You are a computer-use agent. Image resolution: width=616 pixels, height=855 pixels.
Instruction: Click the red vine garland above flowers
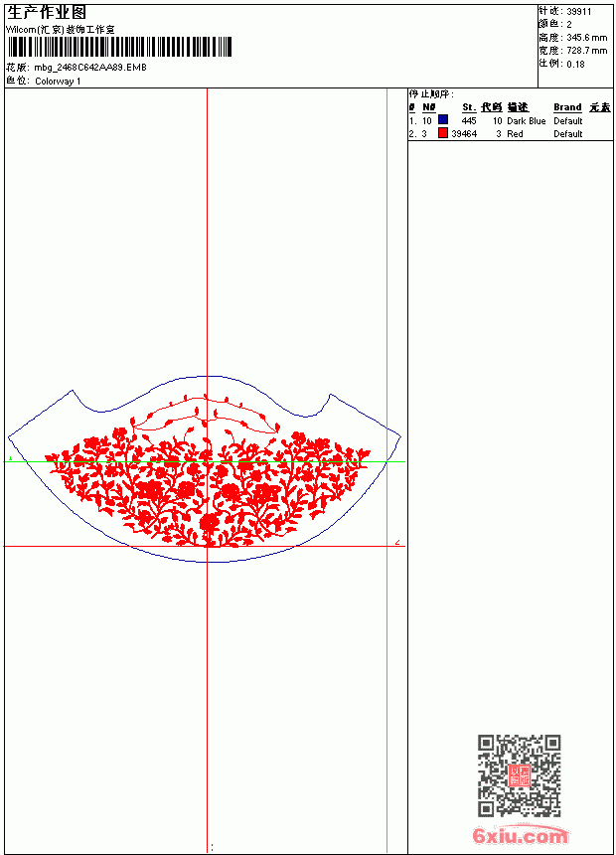[x=206, y=414]
